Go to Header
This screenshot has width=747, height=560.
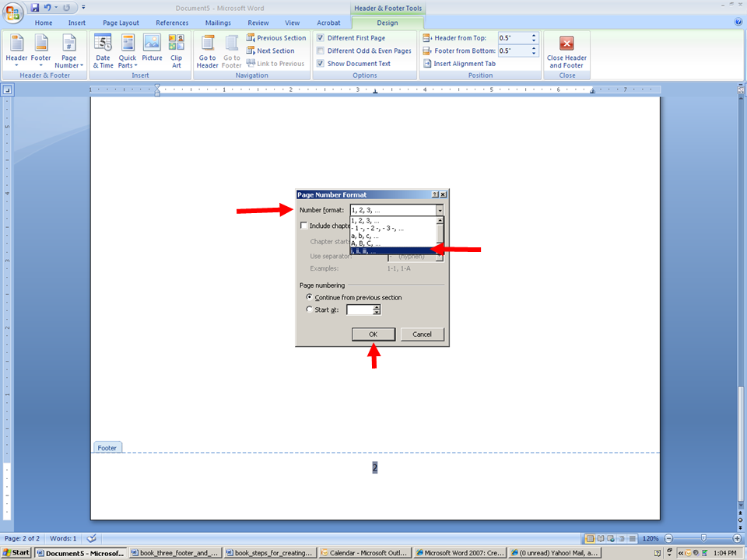pos(207,51)
